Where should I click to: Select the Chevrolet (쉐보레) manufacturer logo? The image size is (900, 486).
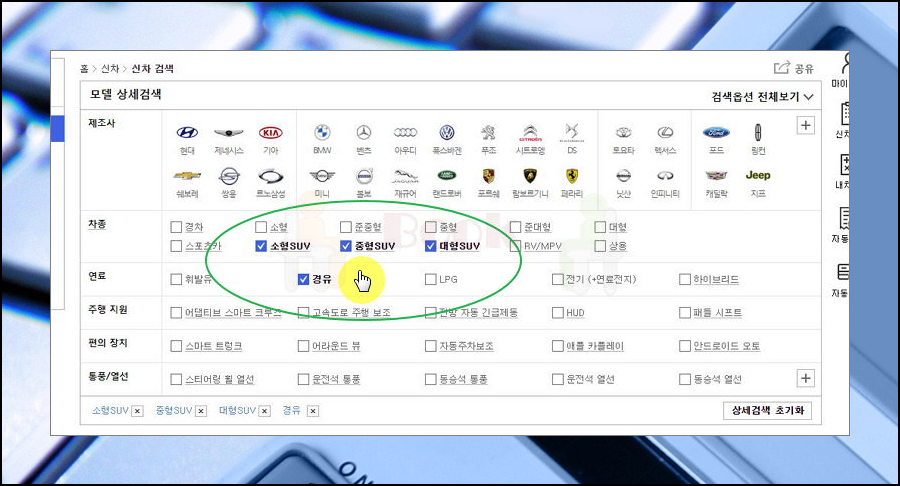(187, 176)
